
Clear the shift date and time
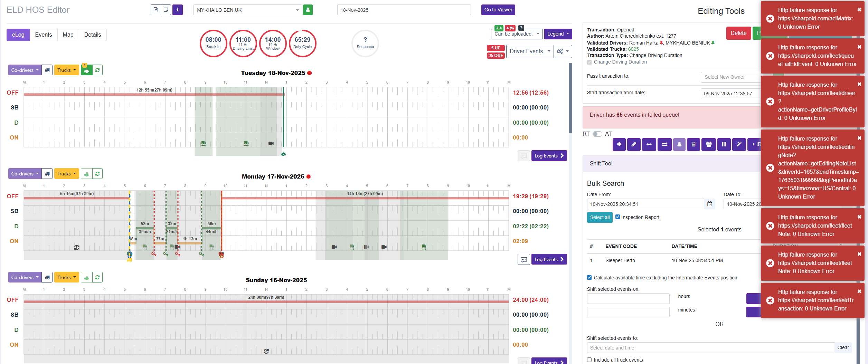tap(843, 347)
